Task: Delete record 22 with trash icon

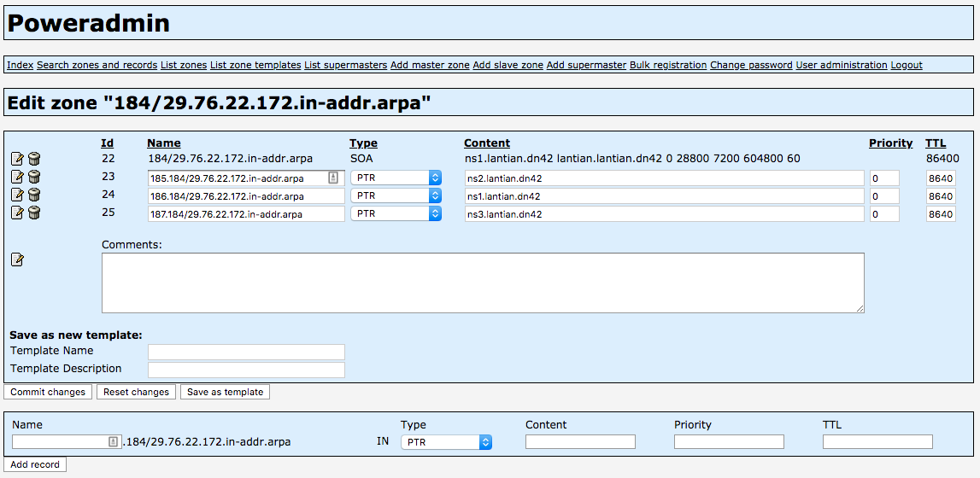Action: pyautogui.click(x=34, y=159)
